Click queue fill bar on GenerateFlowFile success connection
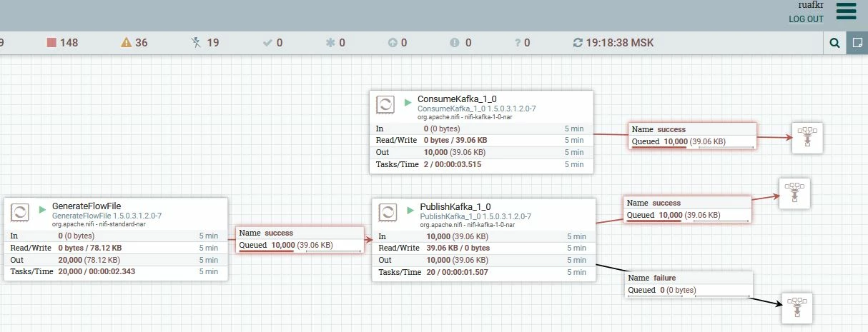The width and height of the screenshot is (868, 332). click(298, 251)
